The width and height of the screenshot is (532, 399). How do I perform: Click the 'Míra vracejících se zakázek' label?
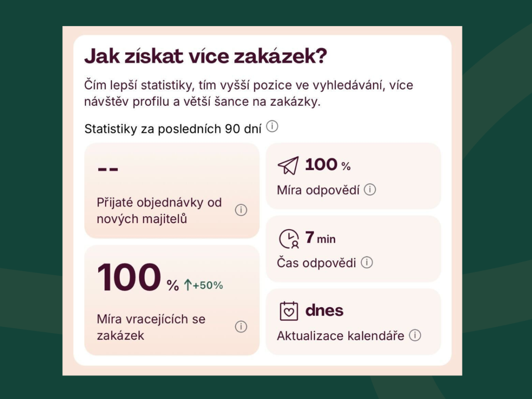point(151,327)
